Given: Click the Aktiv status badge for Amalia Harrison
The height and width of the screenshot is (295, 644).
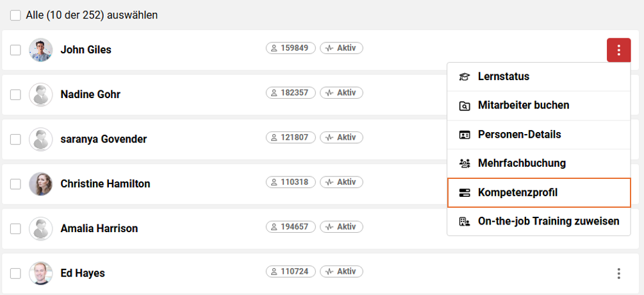Looking at the screenshot, I should [x=342, y=226].
